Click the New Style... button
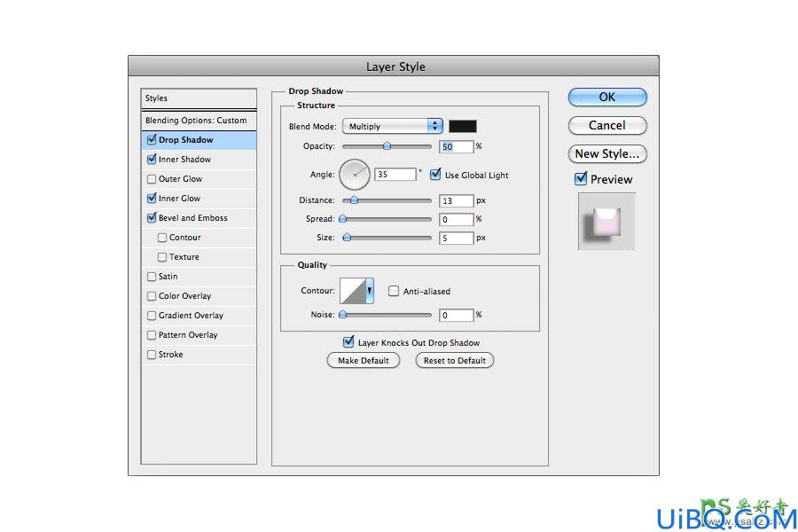This screenshot has width=798, height=532. pyautogui.click(x=607, y=153)
